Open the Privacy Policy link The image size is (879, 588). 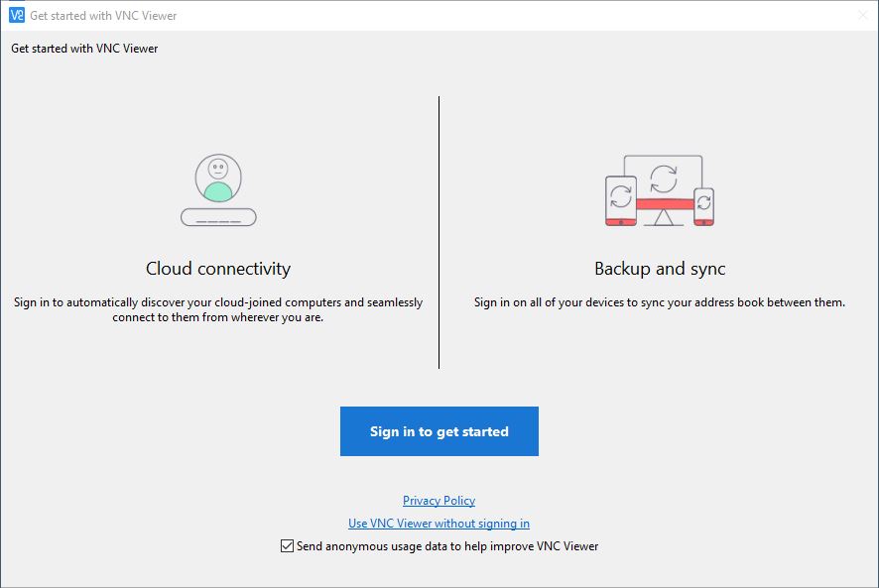[x=439, y=500]
